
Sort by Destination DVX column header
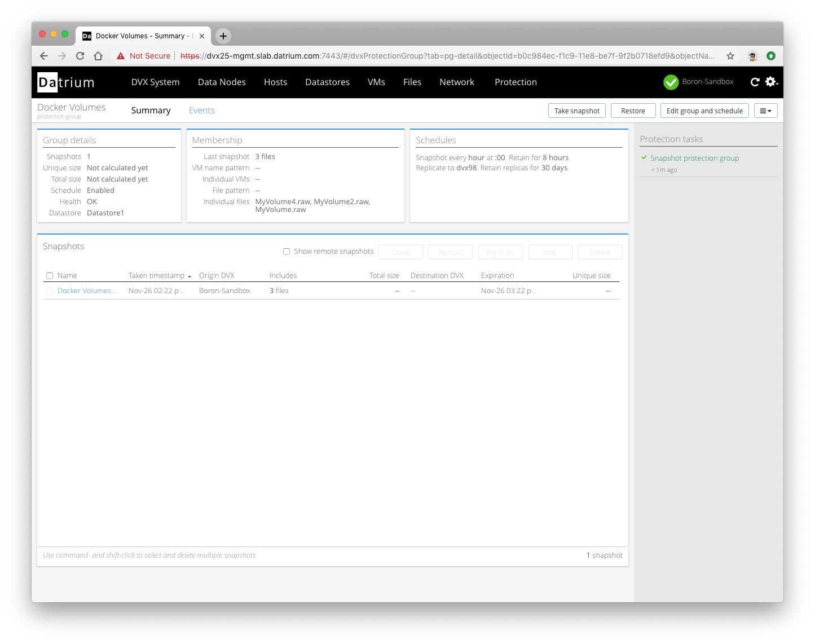click(x=437, y=276)
